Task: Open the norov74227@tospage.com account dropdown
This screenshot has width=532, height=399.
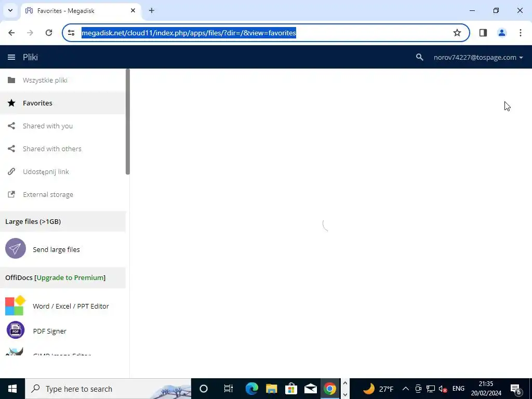Action: [x=478, y=57]
